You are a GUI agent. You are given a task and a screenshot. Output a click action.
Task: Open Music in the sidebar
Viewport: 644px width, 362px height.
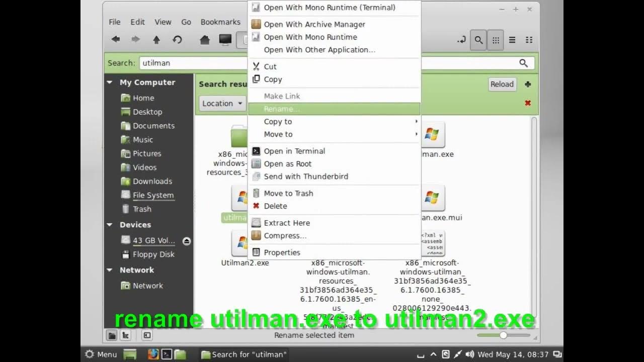[143, 140]
